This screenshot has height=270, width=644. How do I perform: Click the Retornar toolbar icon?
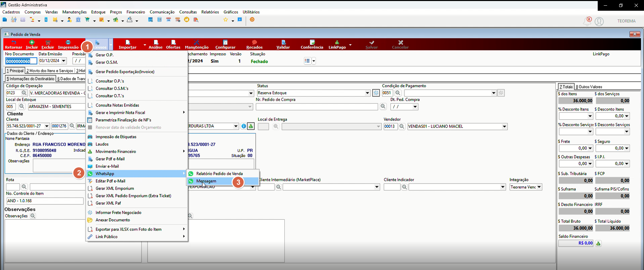click(x=13, y=44)
